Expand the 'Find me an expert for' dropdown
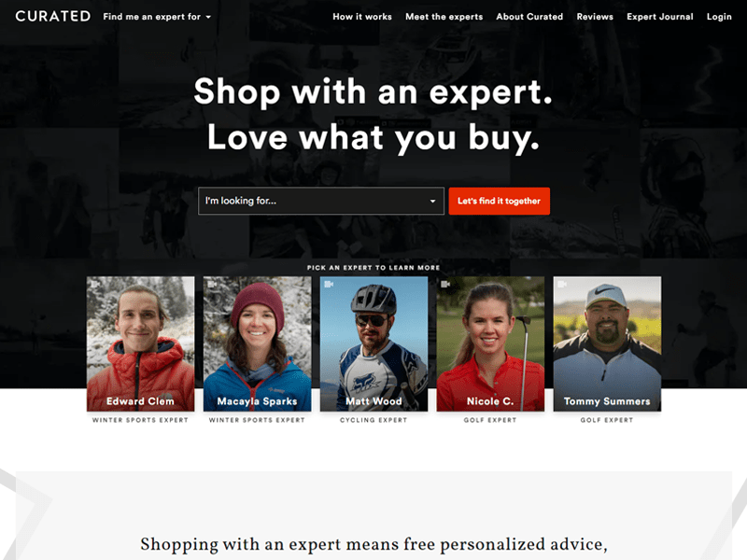 tap(157, 17)
